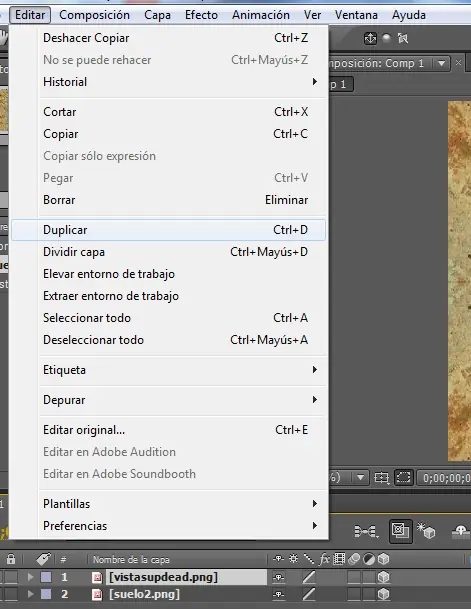471x609 pixels.
Task: Toggle lock box on suelo2.png layer
Action: (x=11, y=594)
